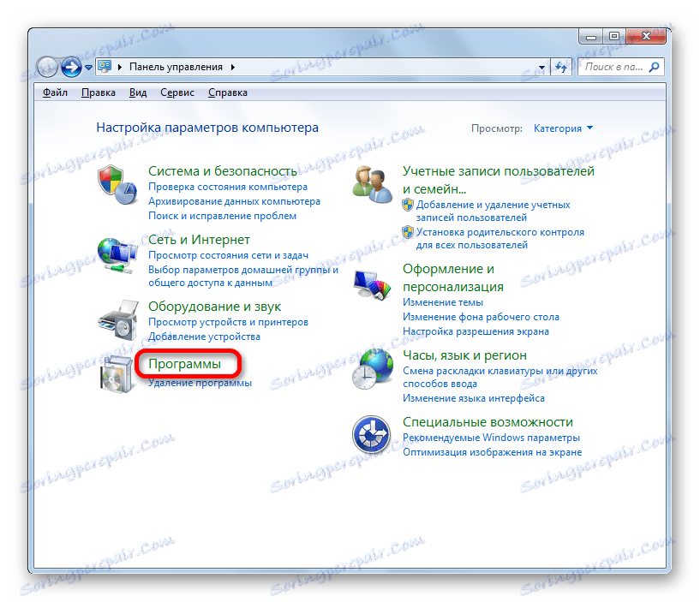Open Система и безопасность category
The height and width of the screenshot is (602, 700).
click(x=222, y=171)
